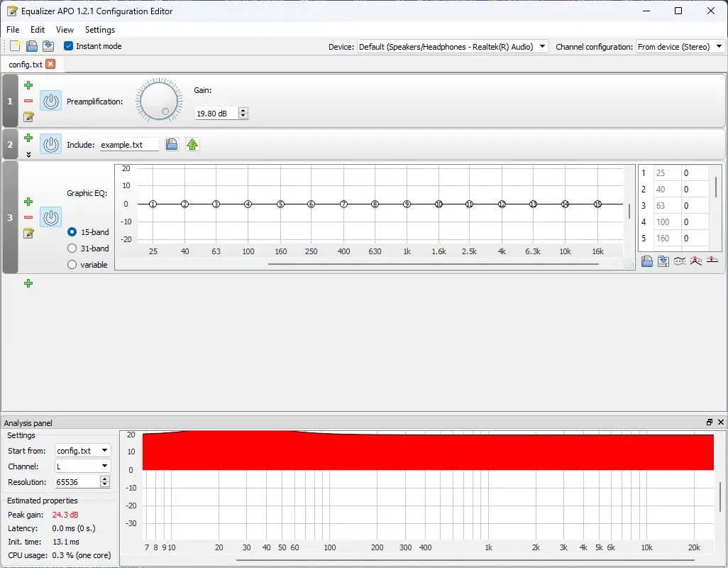Remove the Graphic EQ filter
728x568 pixels.
pos(28,217)
